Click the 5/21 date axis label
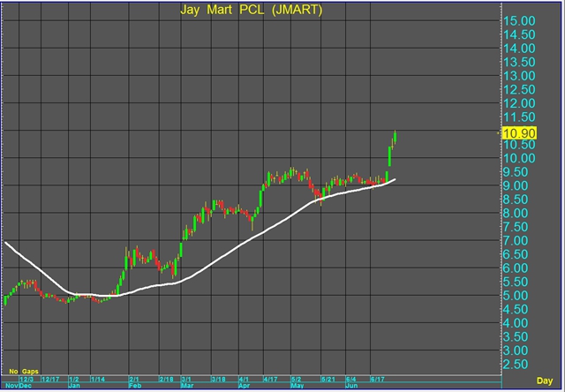Viewport: 565px width, 392px height. pos(328,380)
